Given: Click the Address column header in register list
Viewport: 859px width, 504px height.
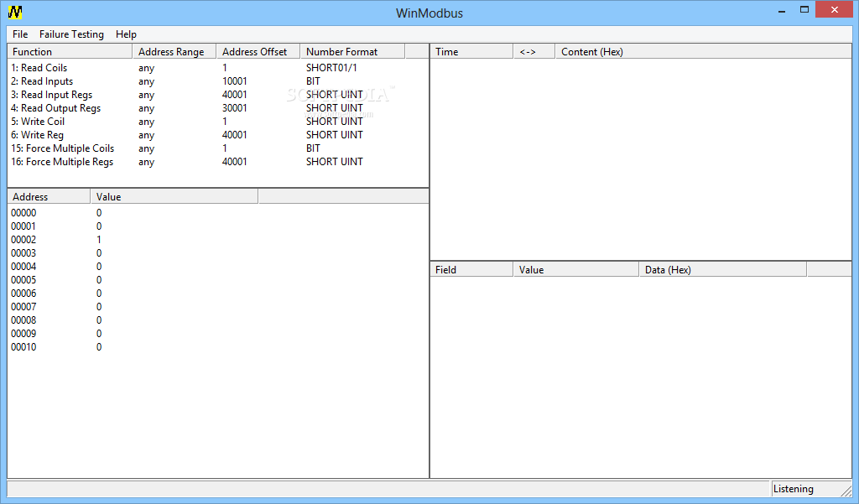Looking at the screenshot, I should pos(49,197).
